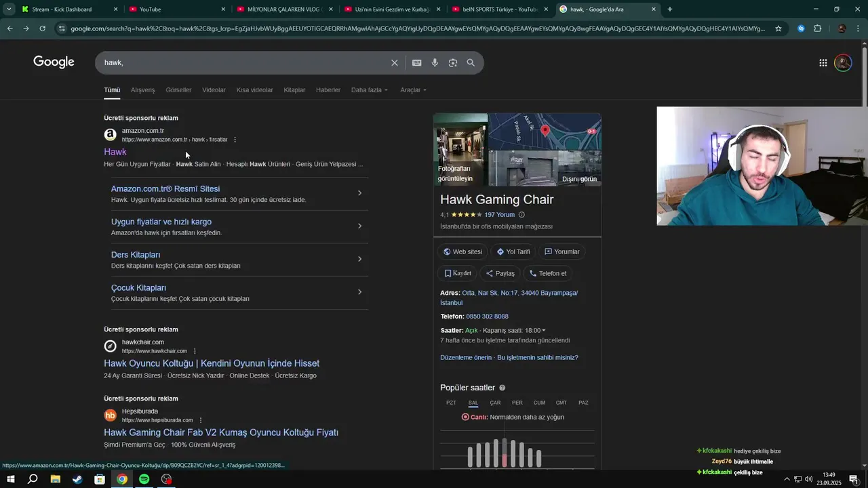Open Spotify from the taskbar
The image size is (868, 488).
pos(144,479)
